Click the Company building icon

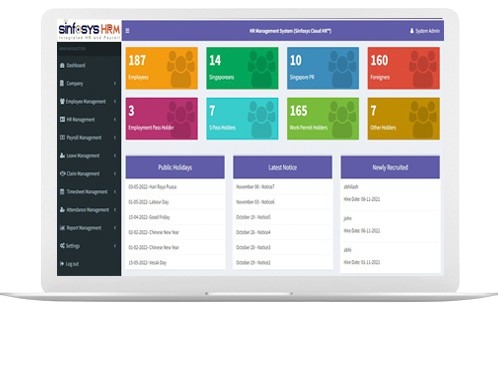[x=62, y=83]
